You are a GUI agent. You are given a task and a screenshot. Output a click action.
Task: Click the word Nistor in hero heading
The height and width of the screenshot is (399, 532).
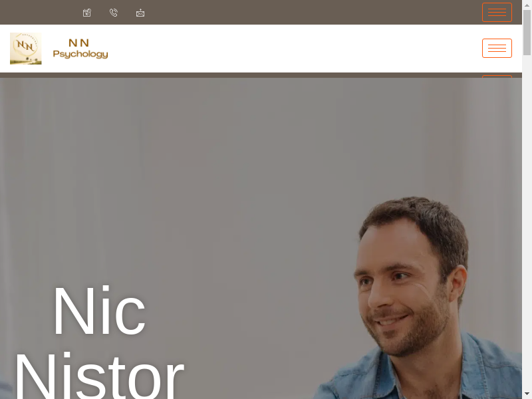[99, 376]
